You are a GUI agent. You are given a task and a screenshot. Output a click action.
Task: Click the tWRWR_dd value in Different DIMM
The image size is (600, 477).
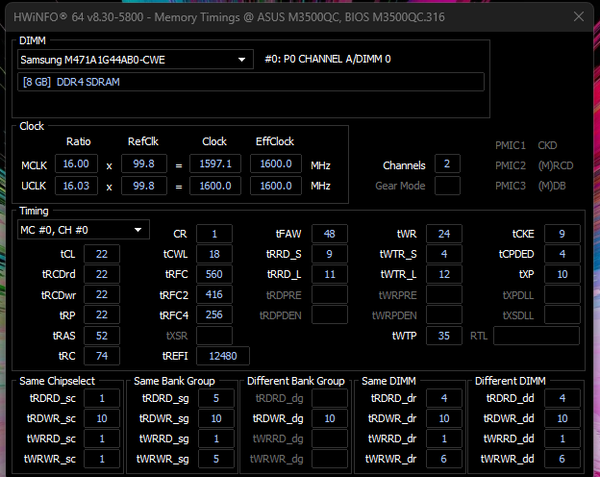[x=562, y=458]
